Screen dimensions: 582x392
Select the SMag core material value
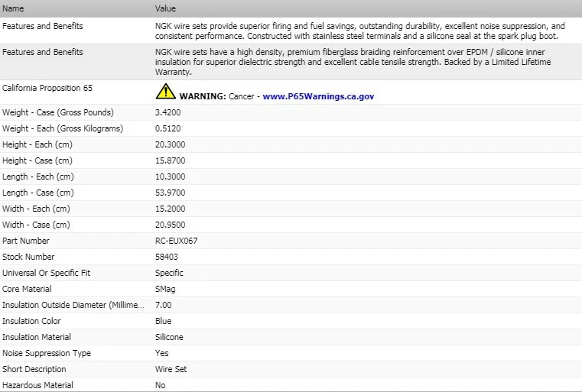pos(165,289)
